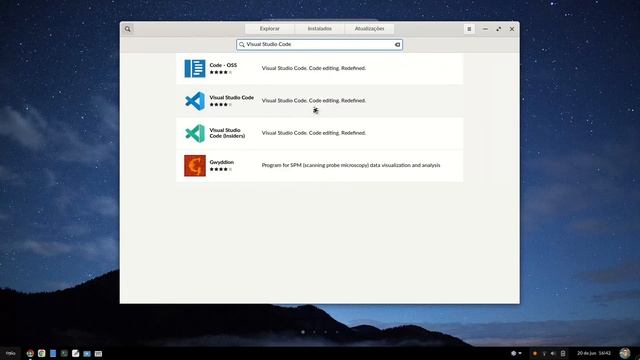Image resolution: width=640 pixels, height=360 pixels.
Task: Open the hamburger menu in the header bar
Action: click(x=469, y=29)
